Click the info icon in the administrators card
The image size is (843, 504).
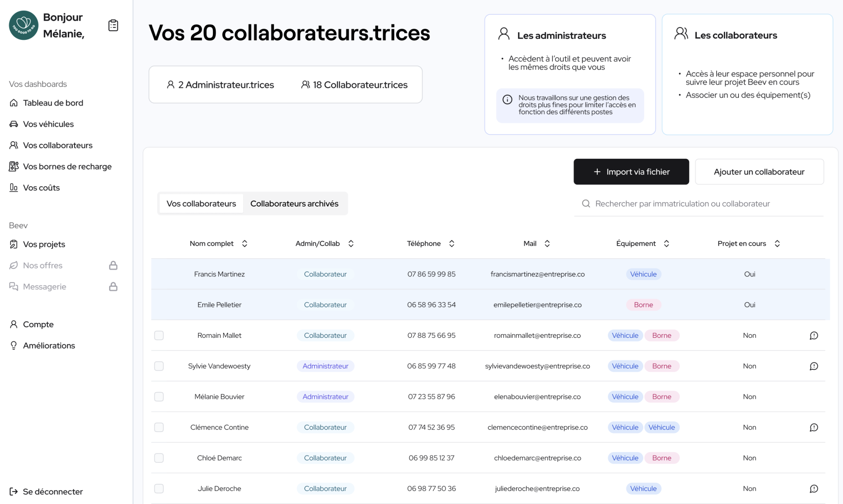pos(508,100)
